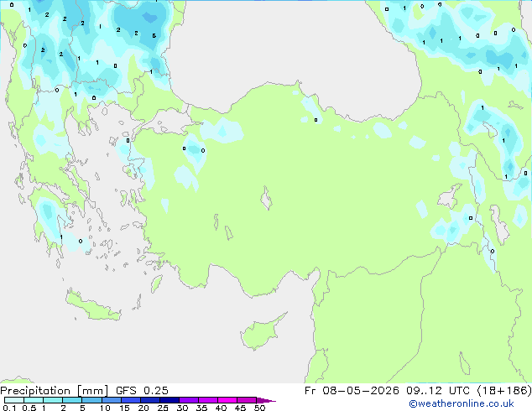The image size is (532, 411).
Task: Select the 30–35 mm violet legend swatch
Action: coord(188,400)
